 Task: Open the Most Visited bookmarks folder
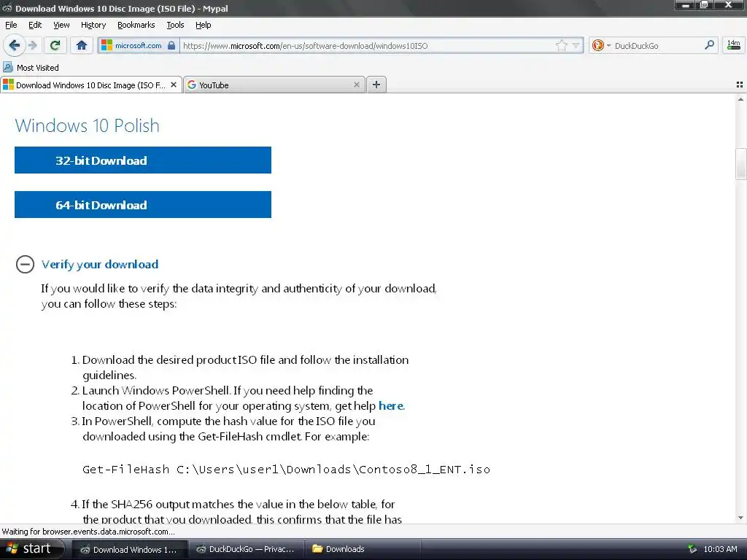click(31, 68)
